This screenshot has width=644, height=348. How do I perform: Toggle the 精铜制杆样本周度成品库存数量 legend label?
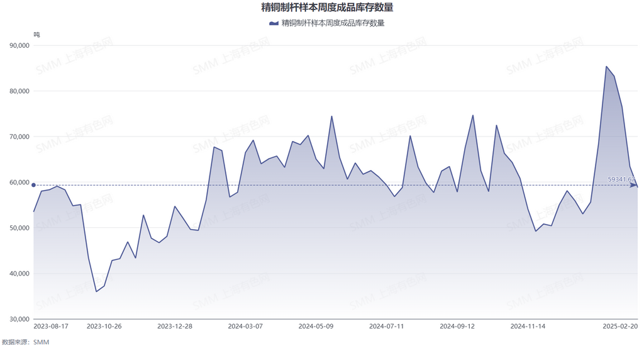pos(333,23)
